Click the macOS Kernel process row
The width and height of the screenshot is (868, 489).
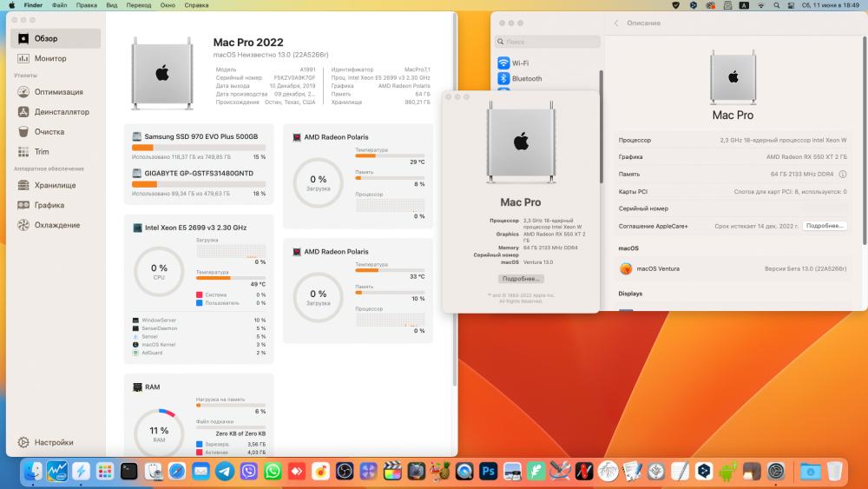(199, 345)
